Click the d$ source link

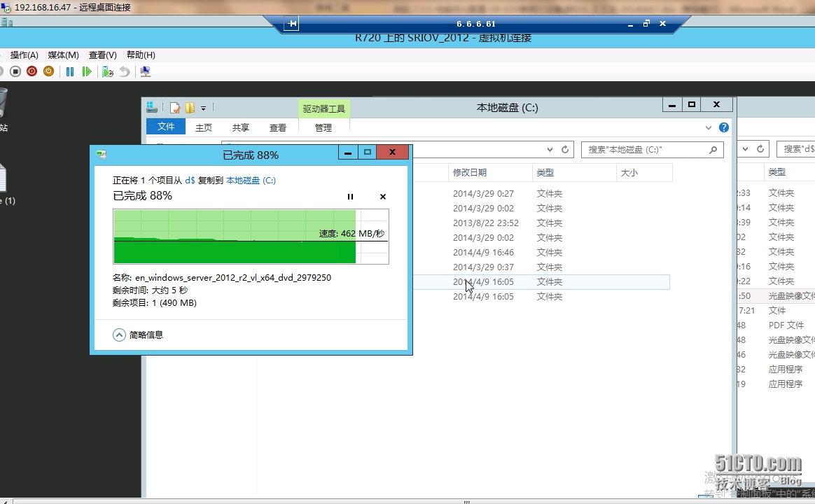[x=190, y=181]
